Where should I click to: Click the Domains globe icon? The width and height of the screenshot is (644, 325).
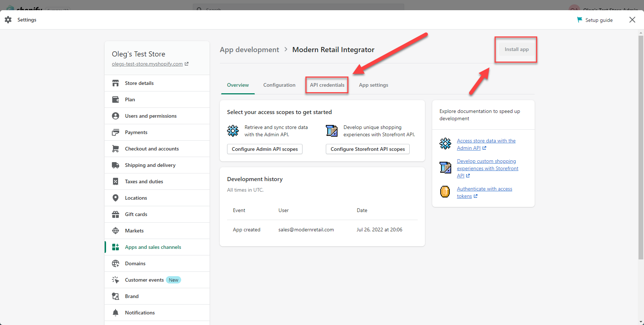[116, 263]
